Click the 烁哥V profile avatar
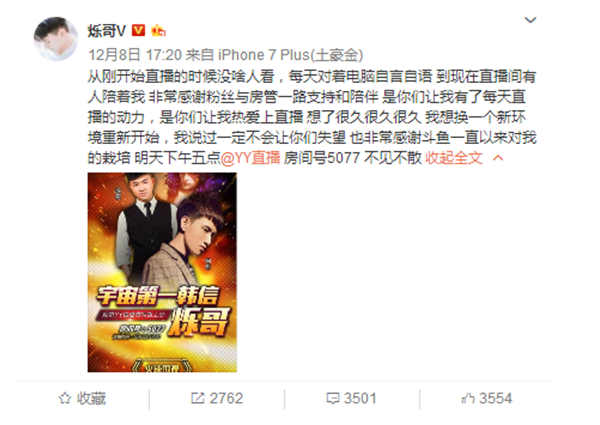The image size is (600, 425). coord(56,39)
